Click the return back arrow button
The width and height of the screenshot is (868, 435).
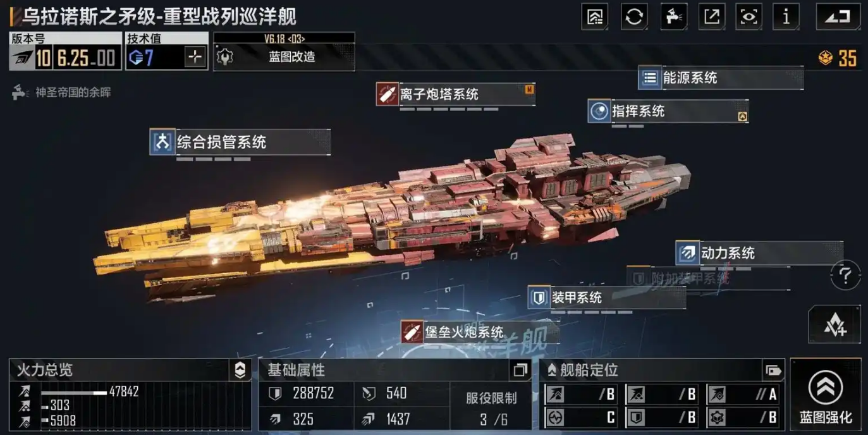(838, 17)
